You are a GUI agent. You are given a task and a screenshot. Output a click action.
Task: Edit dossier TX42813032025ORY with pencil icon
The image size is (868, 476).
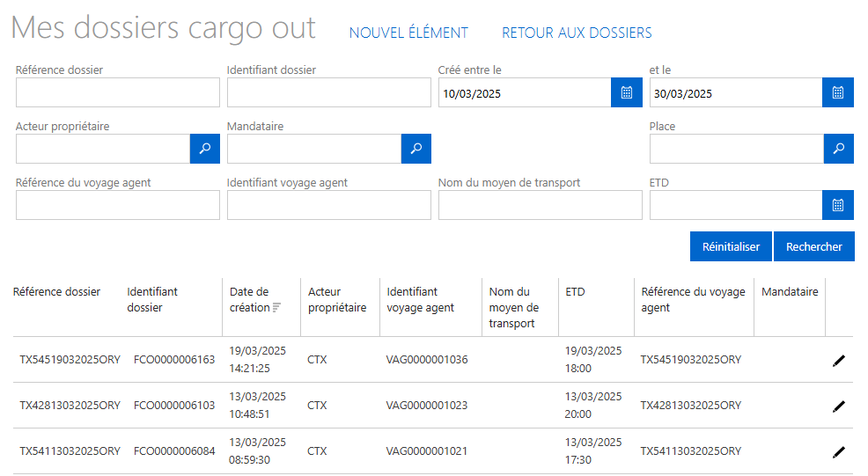pyautogui.click(x=838, y=406)
